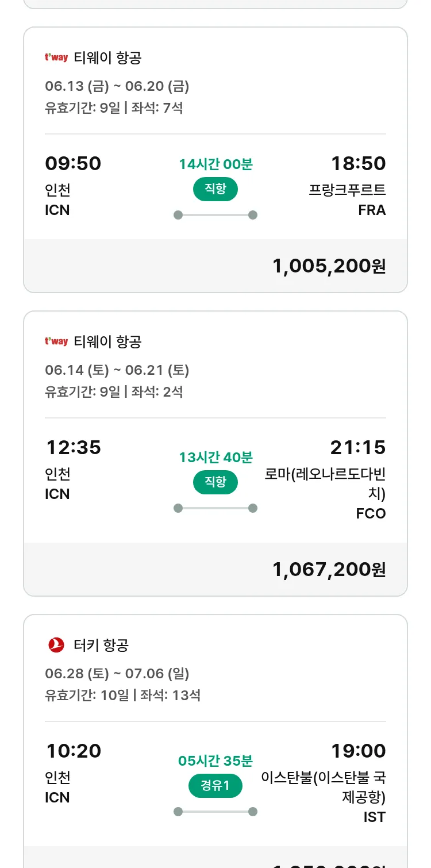Click the 유효기간: 9일 | 좌석: 7석 info
Viewport: 431px width, 868px height.
[x=114, y=107]
